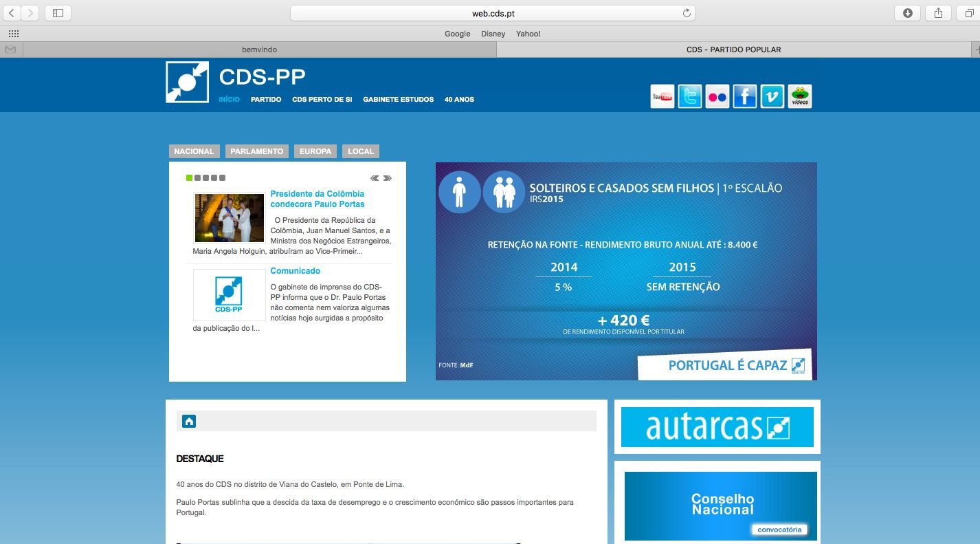980x544 pixels.
Task: Click 'Paulo Portas sublinha que a descida' paragraph
Action: 375,508
